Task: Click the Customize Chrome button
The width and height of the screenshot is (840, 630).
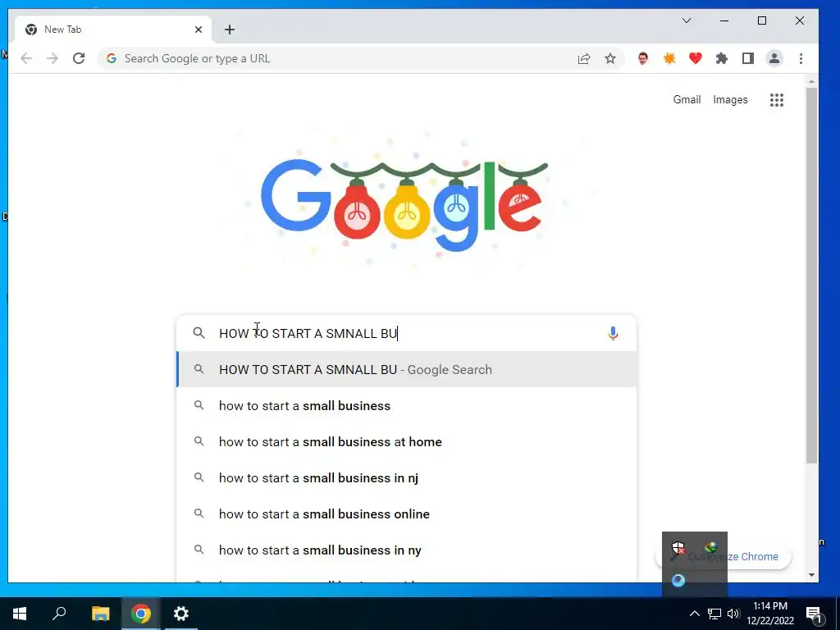Action: [760, 557]
